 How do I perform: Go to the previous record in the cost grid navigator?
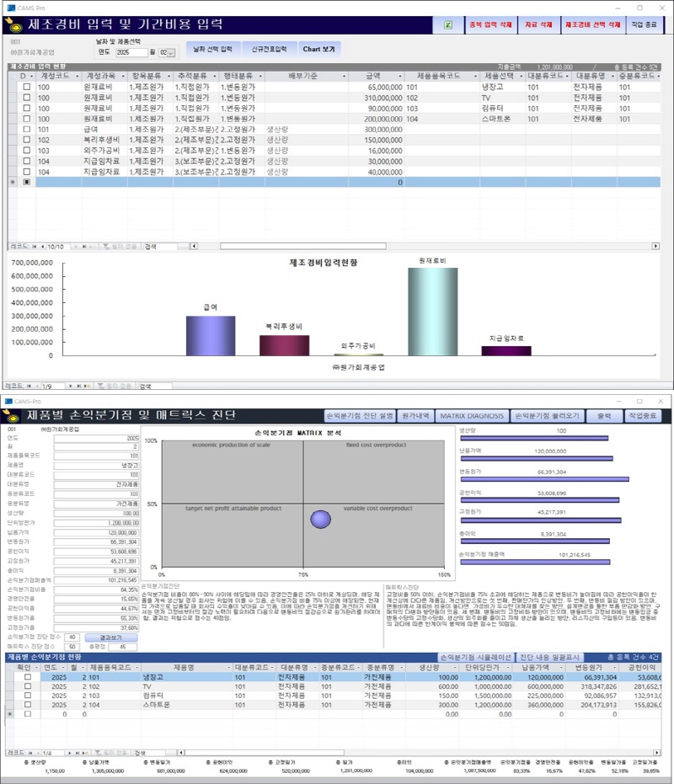[x=43, y=247]
